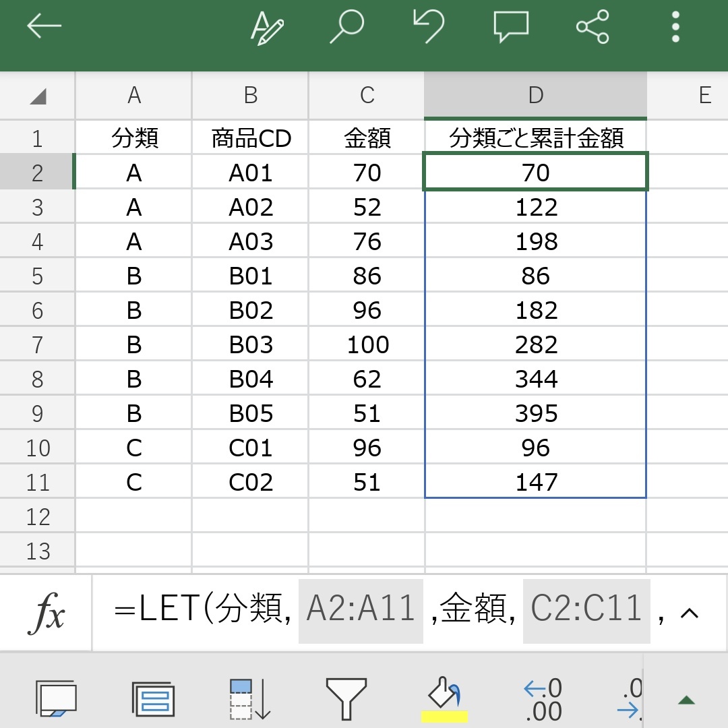Select cell containing B02
This screenshot has width=728, height=728.
click(250, 310)
